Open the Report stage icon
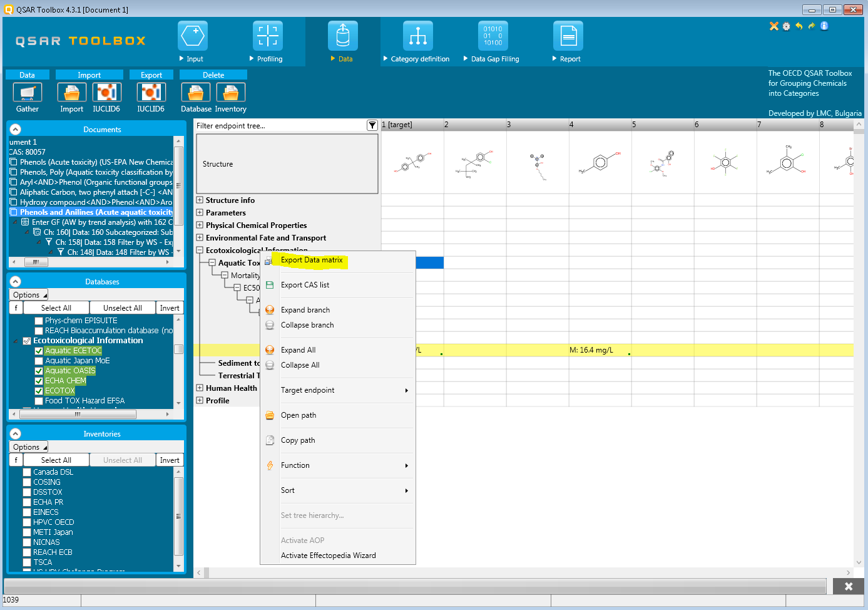Viewport: 868px width, 610px height. [568, 36]
